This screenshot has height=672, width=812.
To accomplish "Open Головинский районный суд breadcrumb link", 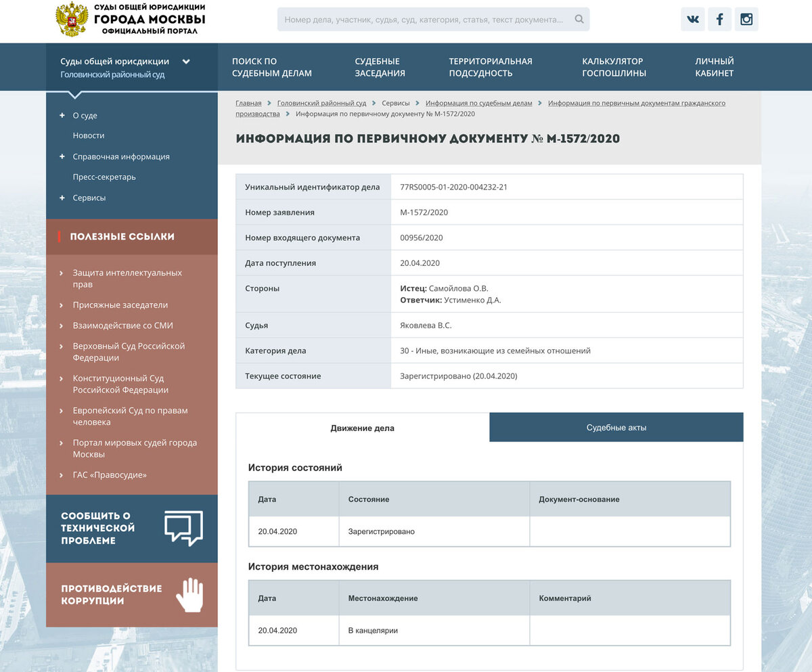I will coord(321,104).
